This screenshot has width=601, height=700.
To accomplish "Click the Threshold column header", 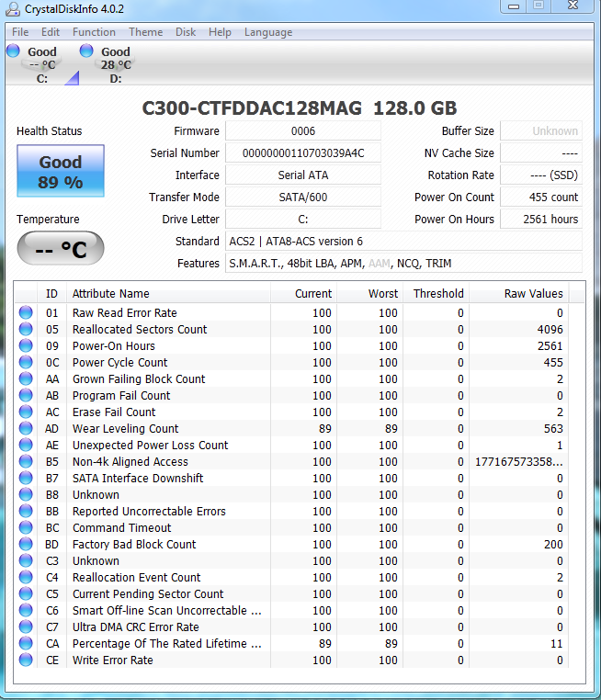I will (436, 293).
